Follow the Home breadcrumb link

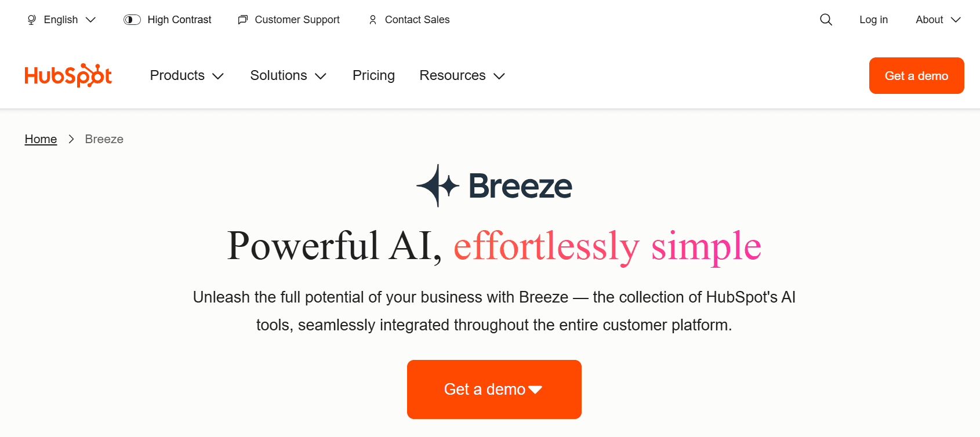click(41, 139)
